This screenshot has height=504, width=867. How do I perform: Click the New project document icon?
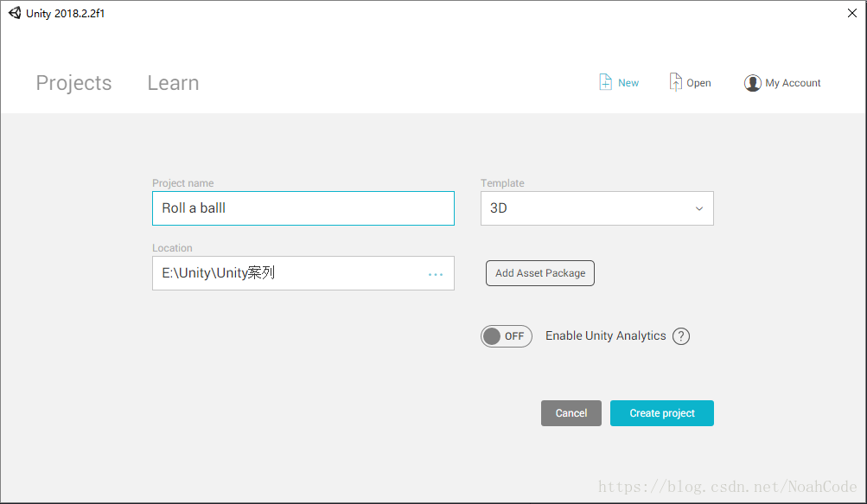click(x=605, y=82)
